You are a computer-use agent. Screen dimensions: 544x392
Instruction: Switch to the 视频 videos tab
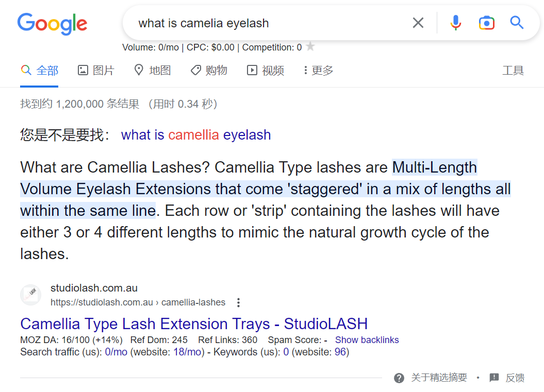[266, 71]
